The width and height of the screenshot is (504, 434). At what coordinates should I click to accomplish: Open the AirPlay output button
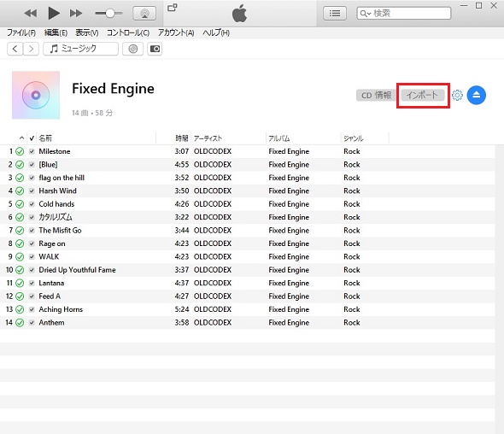[144, 14]
